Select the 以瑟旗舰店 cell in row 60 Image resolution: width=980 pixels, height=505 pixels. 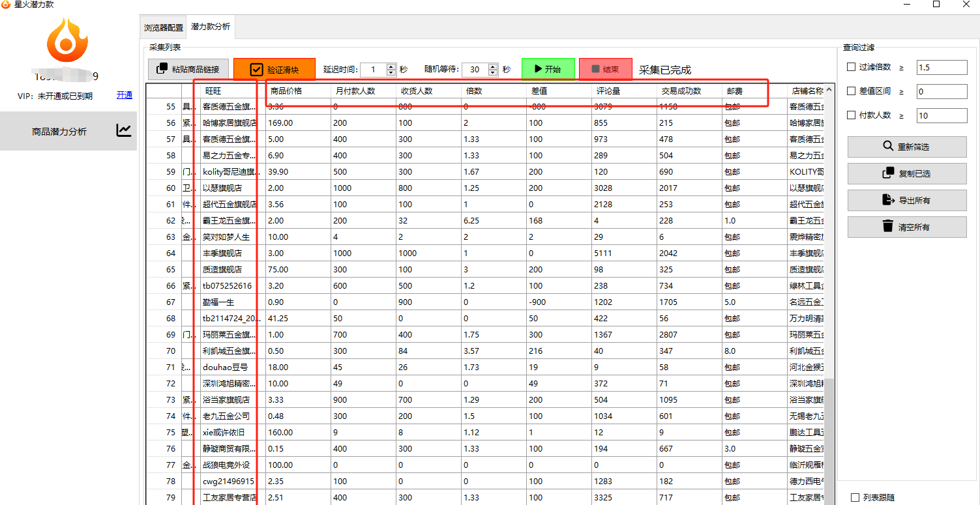233,188
